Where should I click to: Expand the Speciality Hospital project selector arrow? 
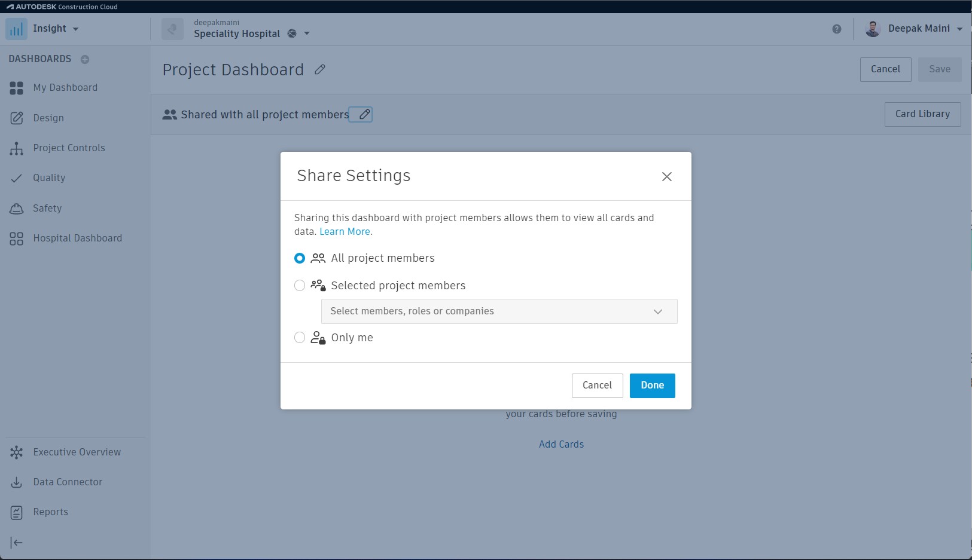point(307,33)
